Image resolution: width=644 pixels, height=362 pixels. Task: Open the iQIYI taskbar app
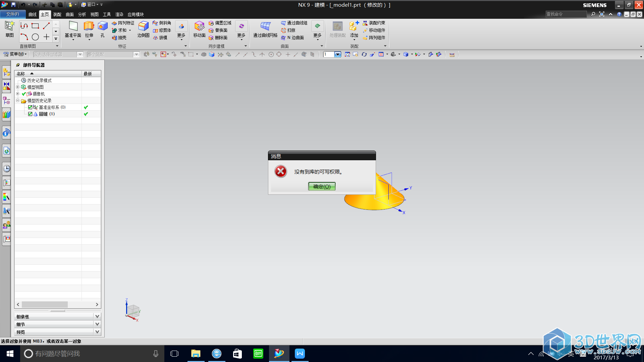pyautogui.click(x=258, y=354)
